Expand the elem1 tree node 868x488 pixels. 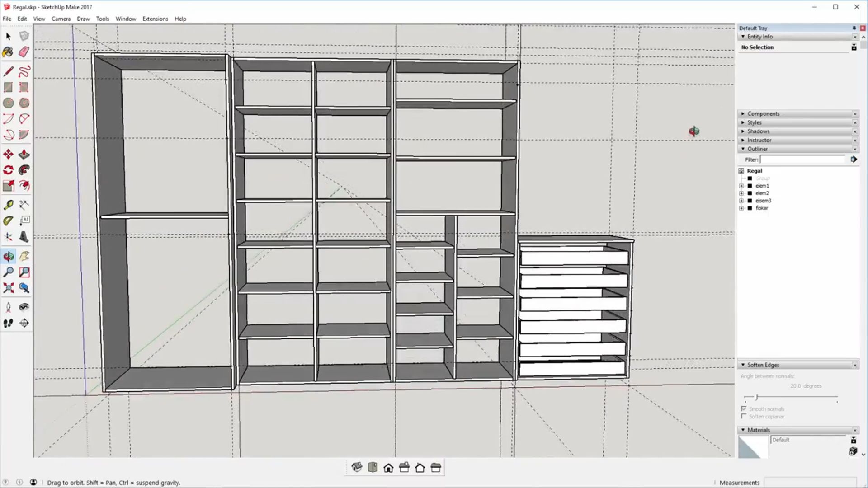pyautogui.click(x=741, y=186)
